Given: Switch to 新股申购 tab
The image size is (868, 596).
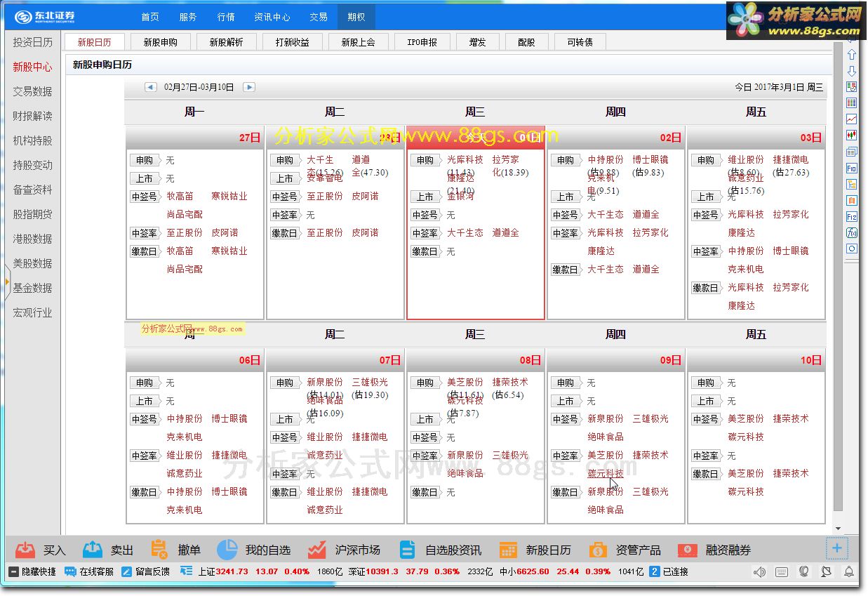Looking at the screenshot, I should pyautogui.click(x=161, y=42).
